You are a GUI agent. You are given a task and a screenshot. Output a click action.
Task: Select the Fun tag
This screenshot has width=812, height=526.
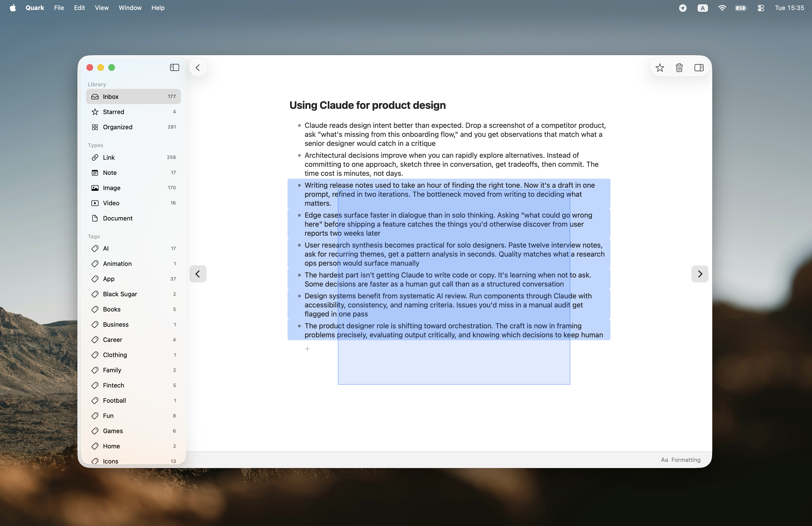(x=133, y=415)
